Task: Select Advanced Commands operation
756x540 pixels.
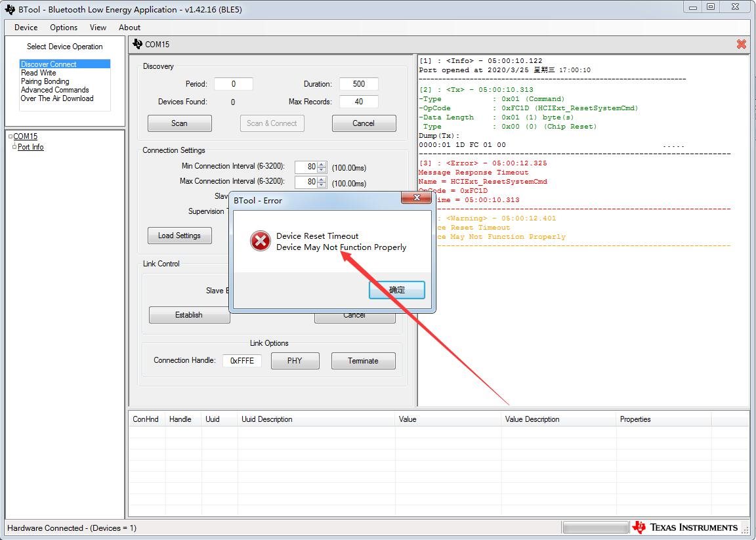Action: (x=55, y=90)
